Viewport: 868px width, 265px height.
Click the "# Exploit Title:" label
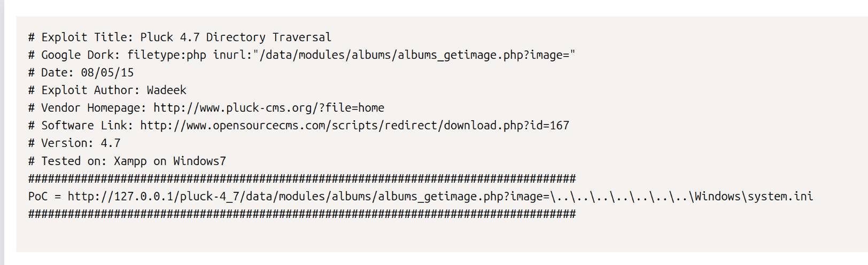[81, 37]
